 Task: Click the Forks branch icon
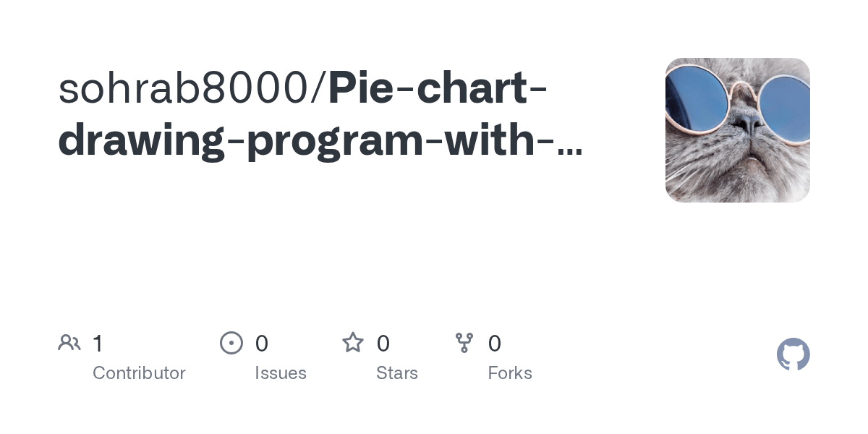(x=464, y=343)
